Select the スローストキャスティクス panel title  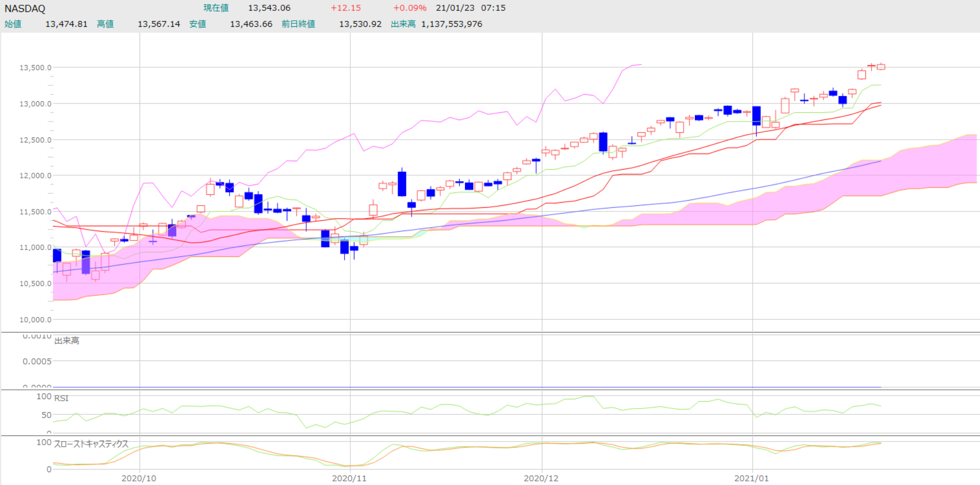click(91, 444)
